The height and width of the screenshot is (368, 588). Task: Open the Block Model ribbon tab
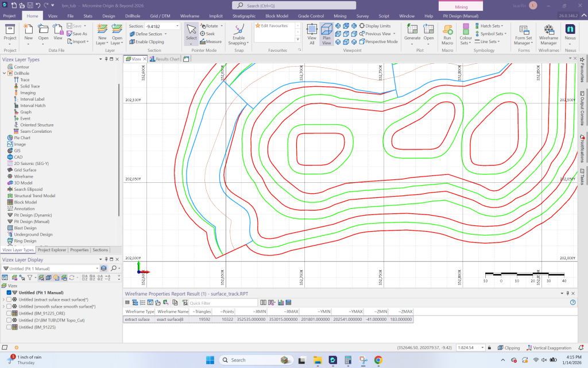277,16
